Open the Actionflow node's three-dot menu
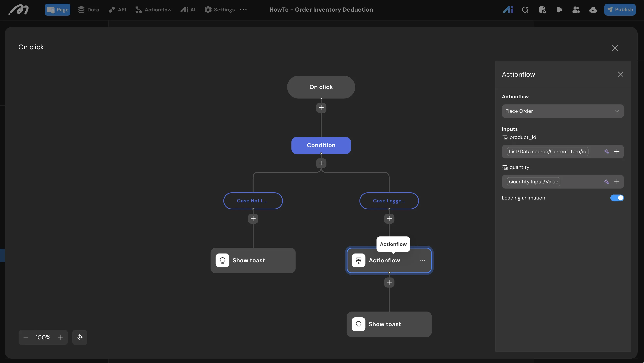The width and height of the screenshot is (644, 363). (422, 260)
